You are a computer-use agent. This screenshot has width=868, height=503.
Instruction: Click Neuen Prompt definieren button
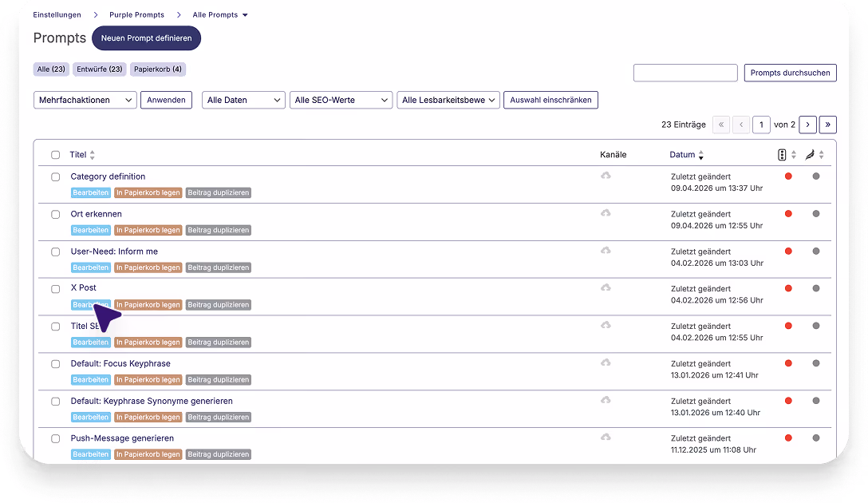pyautogui.click(x=146, y=38)
